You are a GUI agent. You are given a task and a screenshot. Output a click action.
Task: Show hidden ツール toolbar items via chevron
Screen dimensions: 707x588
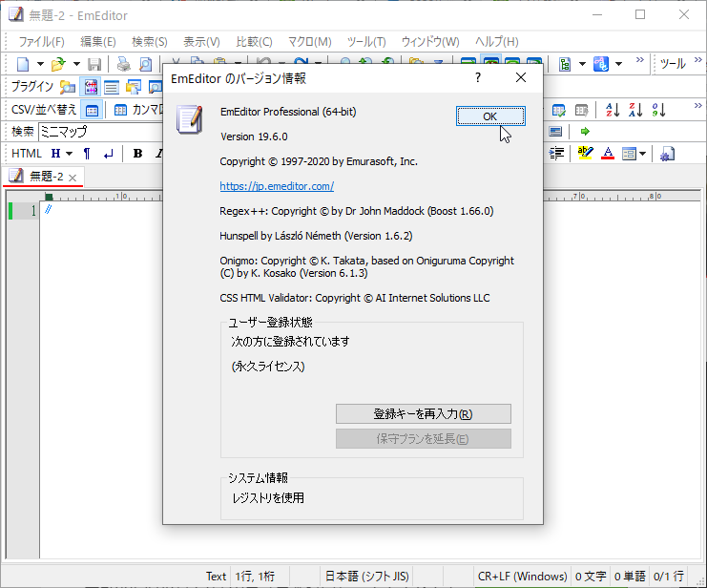coord(698,60)
